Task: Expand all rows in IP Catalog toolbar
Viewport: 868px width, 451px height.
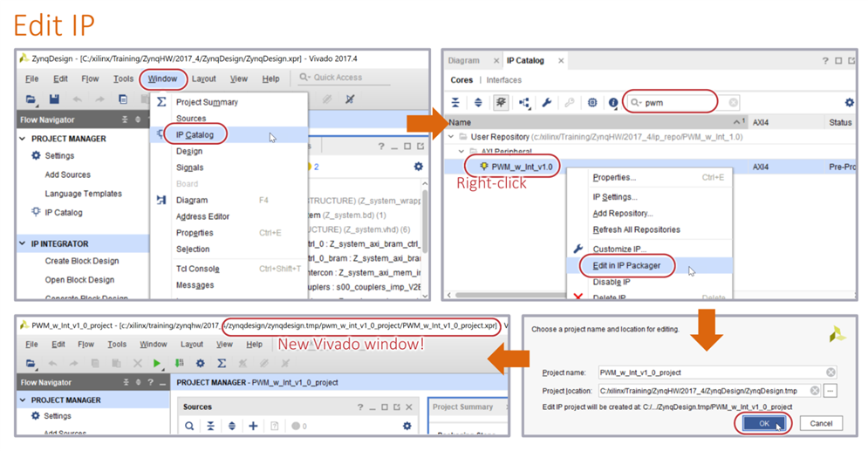Action: click(x=478, y=102)
